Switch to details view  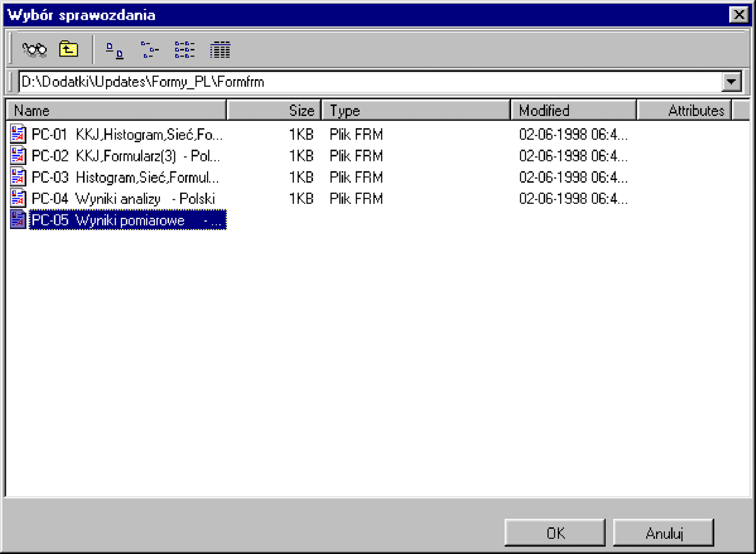click(x=220, y=50)
